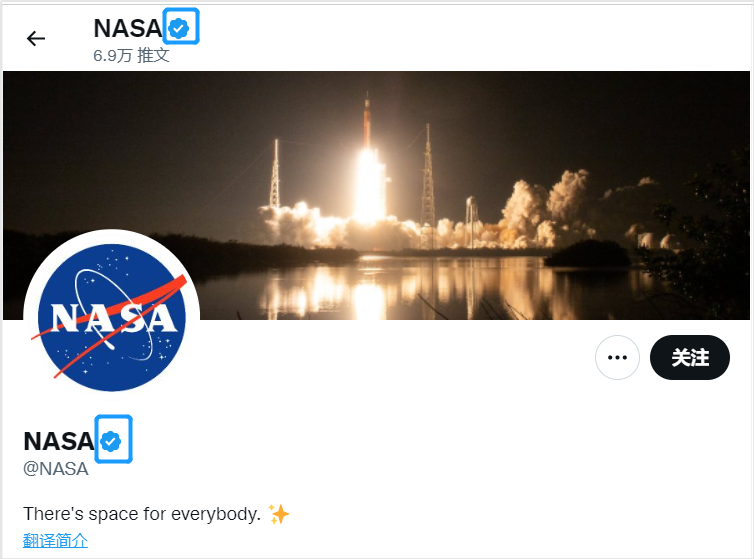
Task: Click the verified badge in the top header
Action: pyautogui.click(x=180, y=29)
